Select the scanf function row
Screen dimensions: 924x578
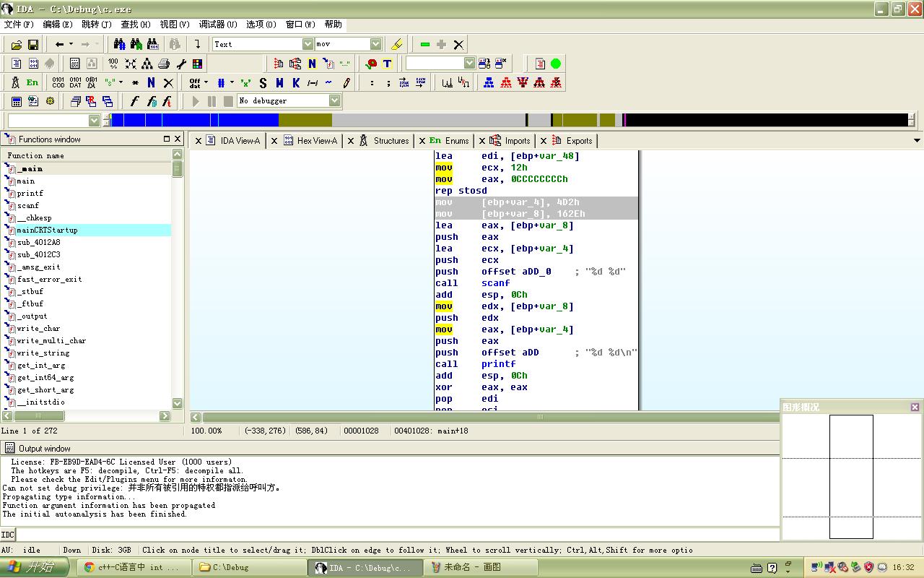coord(87,206)
